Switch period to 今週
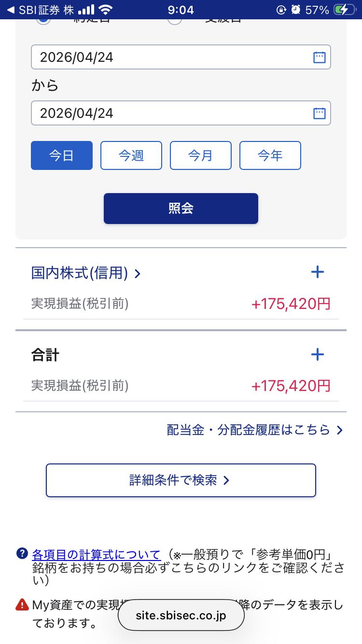The image size is (362, 644). tap(131, 155)
